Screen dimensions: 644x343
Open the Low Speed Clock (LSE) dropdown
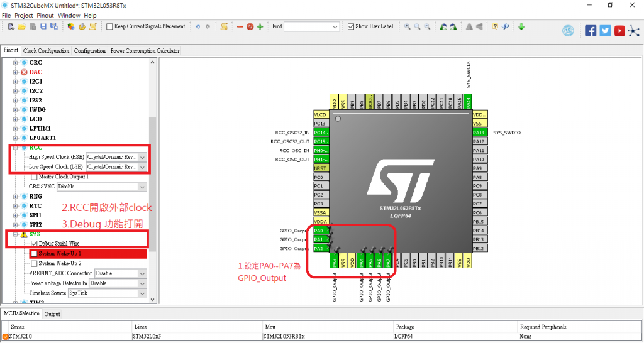click(142, 167)
